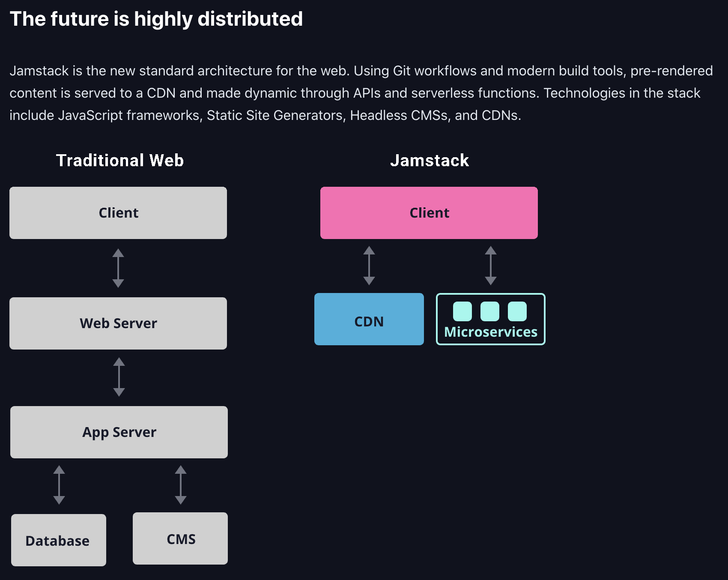
Task: Click the CMS box
Action: pyautogui.click(x=180, y=538)
